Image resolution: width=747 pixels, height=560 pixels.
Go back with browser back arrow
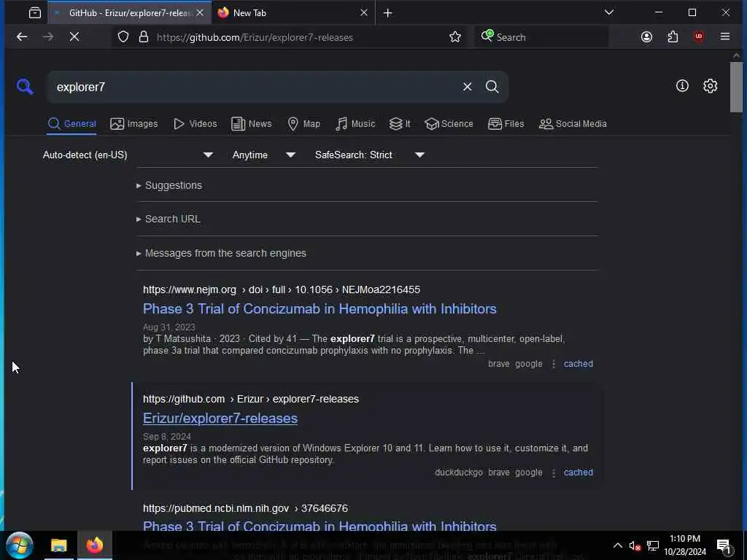[x=22, y=36]
